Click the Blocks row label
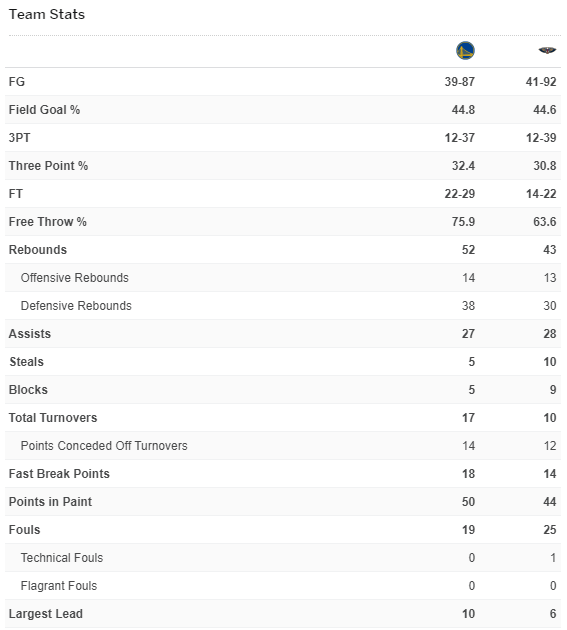The height and width of the screenshot is (630, 567). (28, 390)
